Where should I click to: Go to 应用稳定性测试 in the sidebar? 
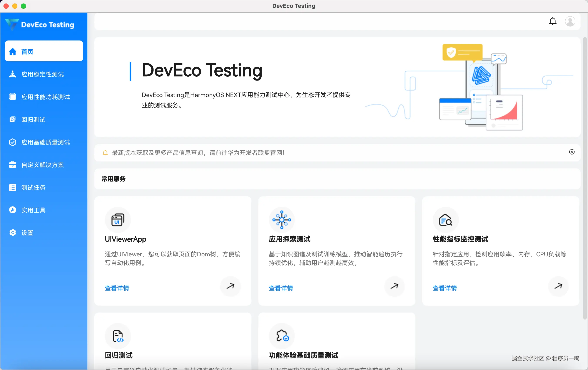[x=42, y=74]
